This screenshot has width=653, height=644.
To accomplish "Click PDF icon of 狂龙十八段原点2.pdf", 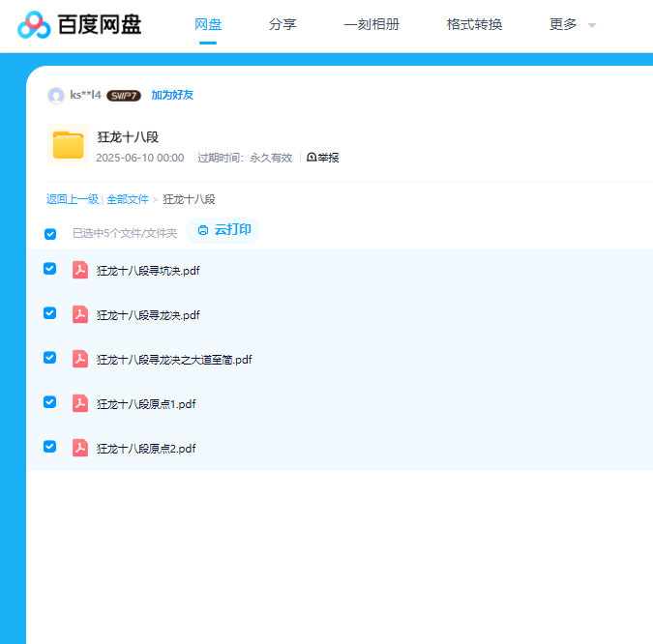I will 80,448.
